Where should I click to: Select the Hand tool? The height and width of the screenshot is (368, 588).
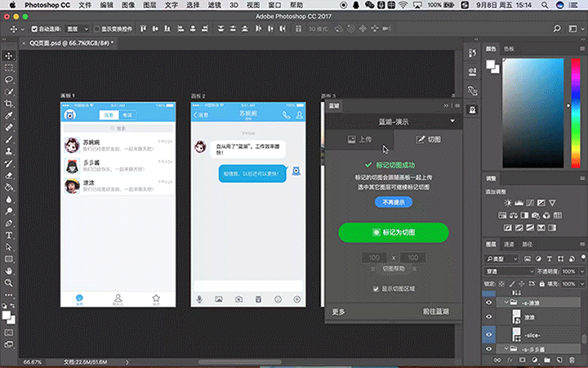[9, 271]
